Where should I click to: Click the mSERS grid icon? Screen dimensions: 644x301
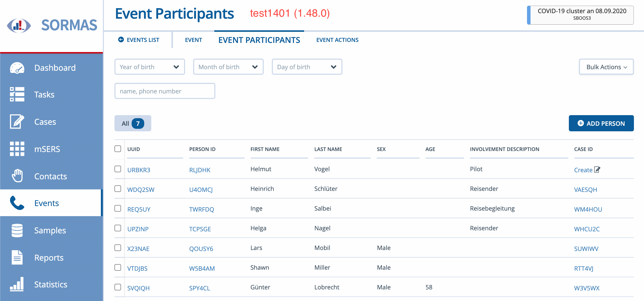(x=17, y=149)
